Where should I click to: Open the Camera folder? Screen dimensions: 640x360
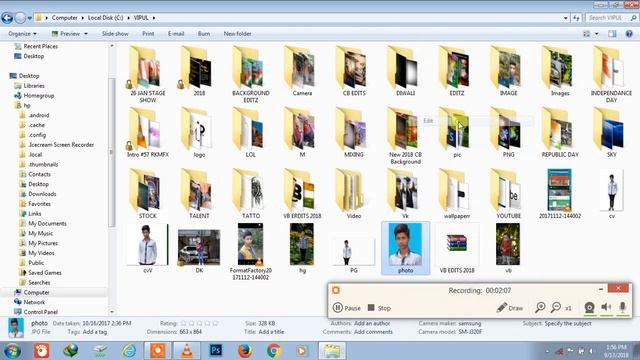[x=302, y=71]
